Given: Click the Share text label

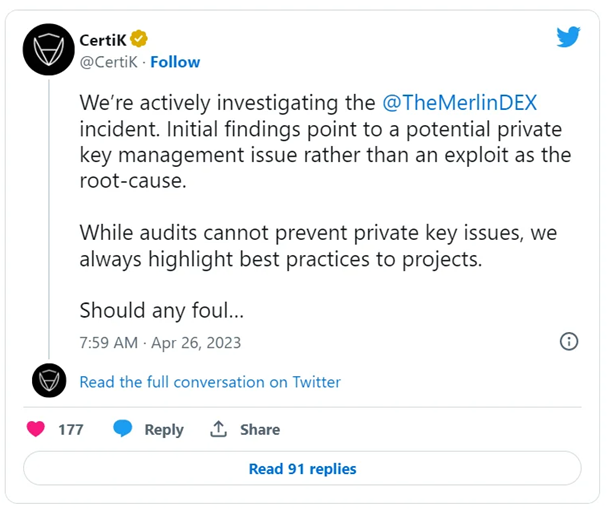Looking at the screenshot, I should 259,429.
